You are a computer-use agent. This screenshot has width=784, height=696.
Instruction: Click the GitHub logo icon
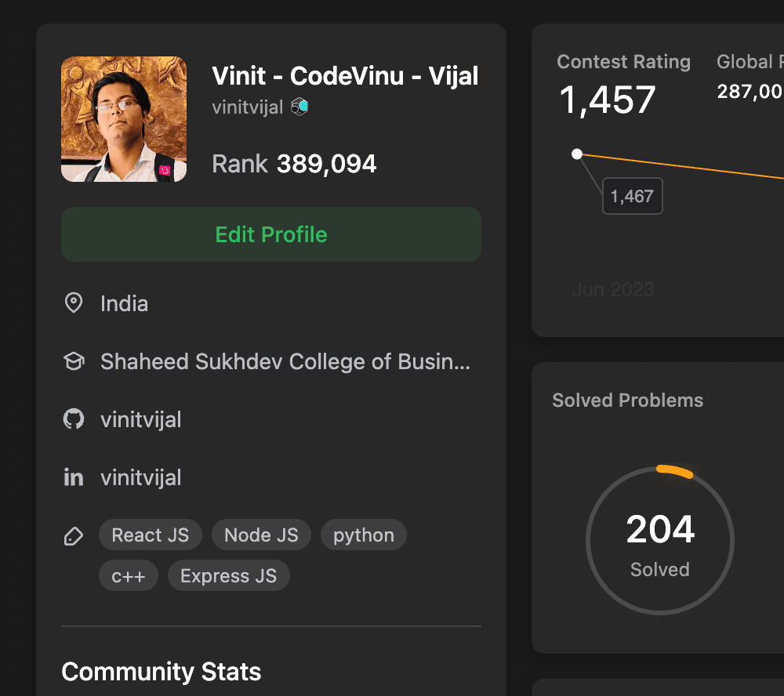click(74, 419)
